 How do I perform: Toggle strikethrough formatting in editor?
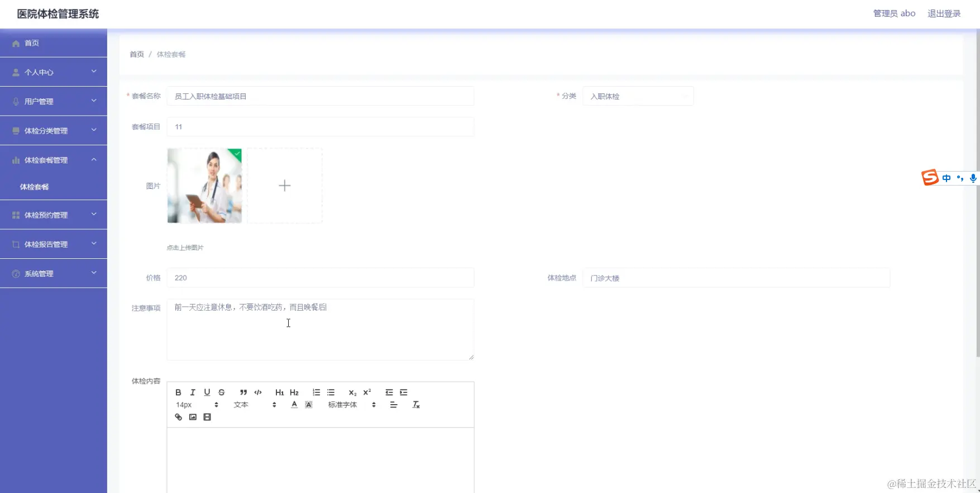tap(222, 392)
